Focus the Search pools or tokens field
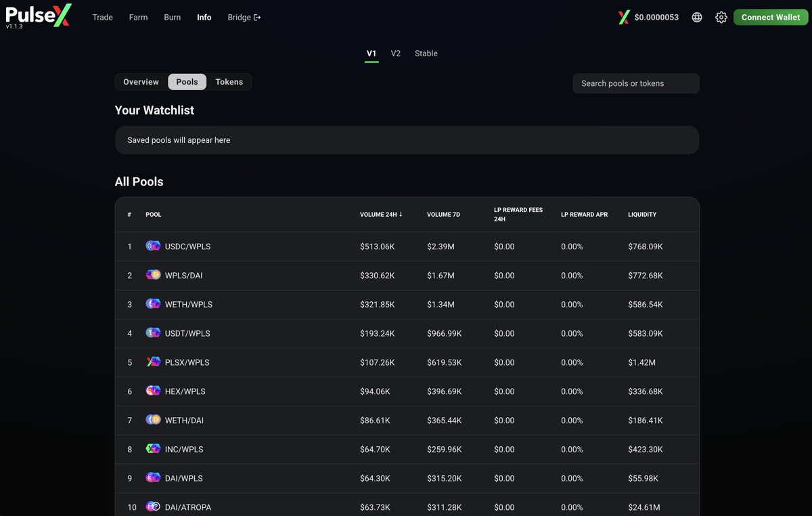The image size is (812, 516). click(636, 83)
